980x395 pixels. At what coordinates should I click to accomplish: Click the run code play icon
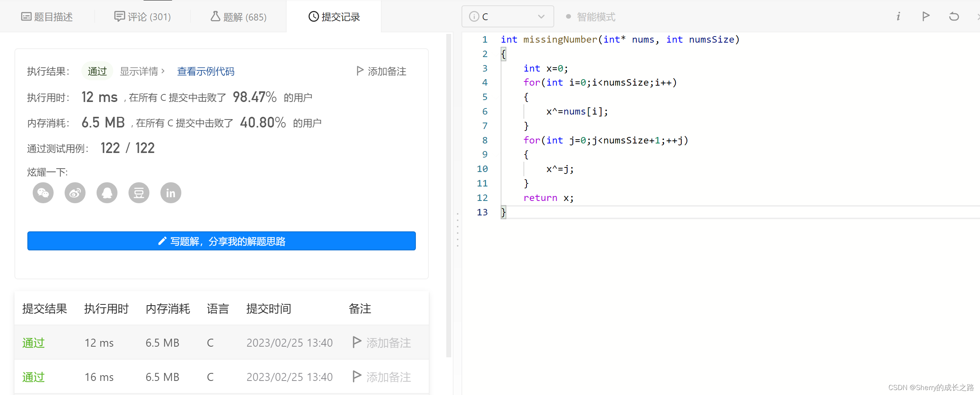tap(926, 16)
